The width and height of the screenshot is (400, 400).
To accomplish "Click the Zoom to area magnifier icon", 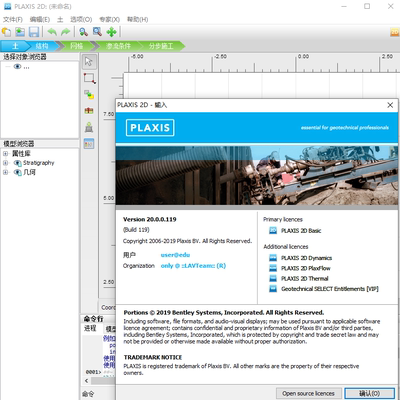I will (x=97, y=32).
